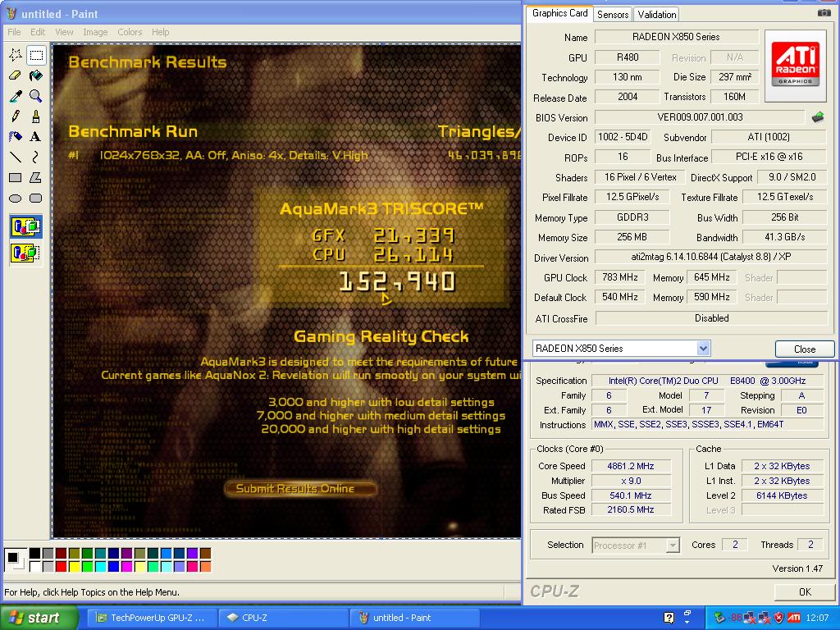
Task: Click the Windows start button
Action: pyautogui.click(x=39, y=618)
